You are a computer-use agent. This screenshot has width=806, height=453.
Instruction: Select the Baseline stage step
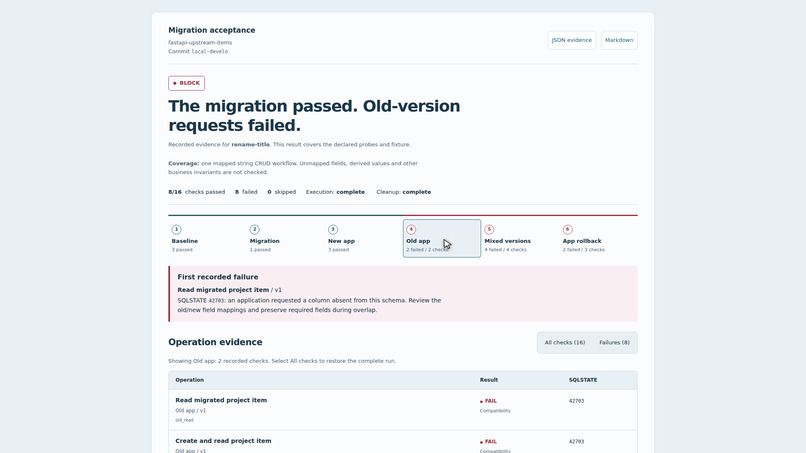tap(207, 239)
